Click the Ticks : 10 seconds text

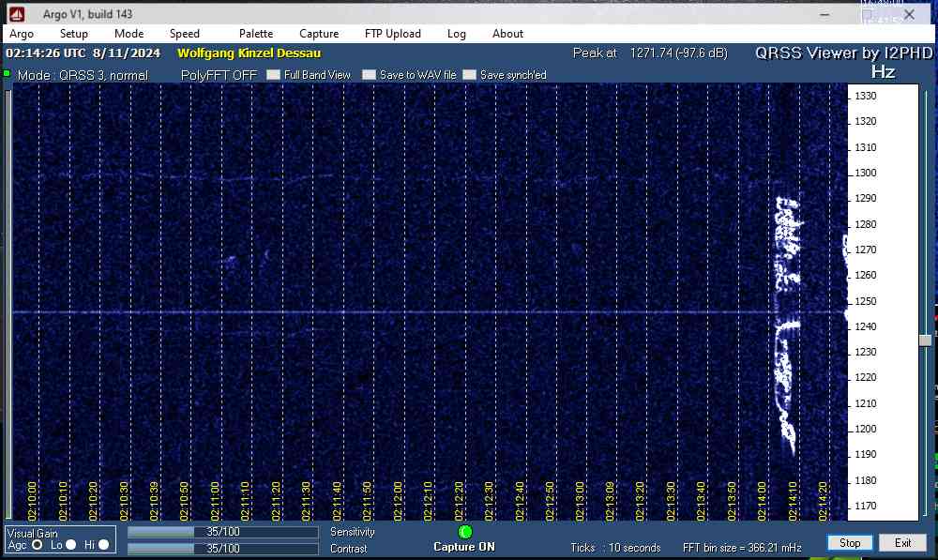click(615, 548)
